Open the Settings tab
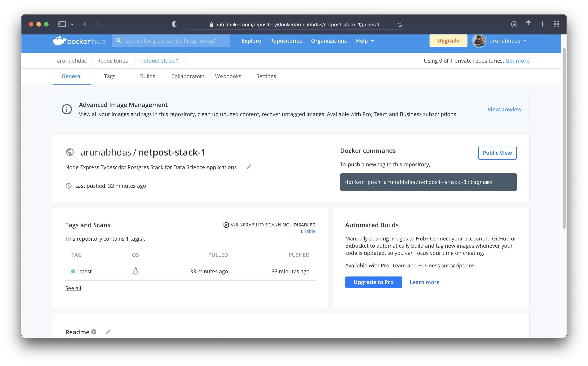Screen dimensions: 588x366 point(266,76)
